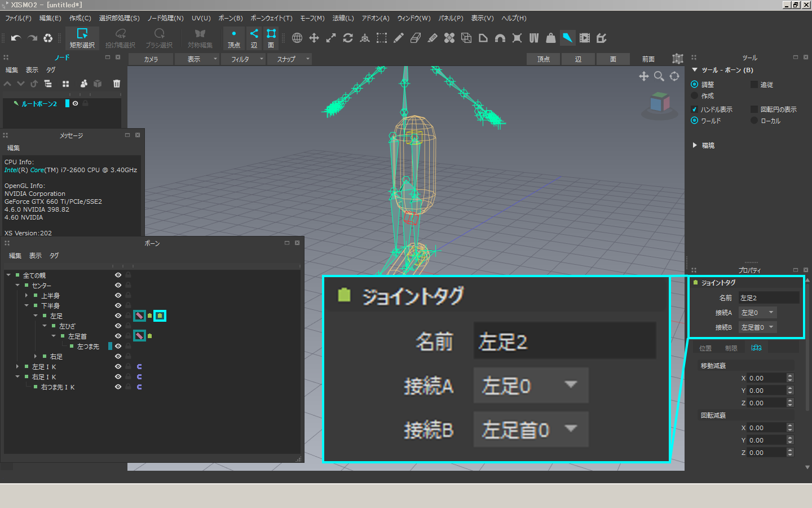The image size is (812, 508).
Task: Select the dotted rectangle tool icon
Action: coord(382,38)
